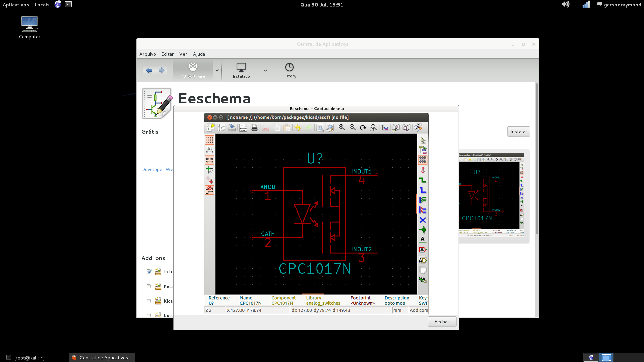Click the Eeschema application icon
Screen dimensions: 644x362
tap(157, 104)
